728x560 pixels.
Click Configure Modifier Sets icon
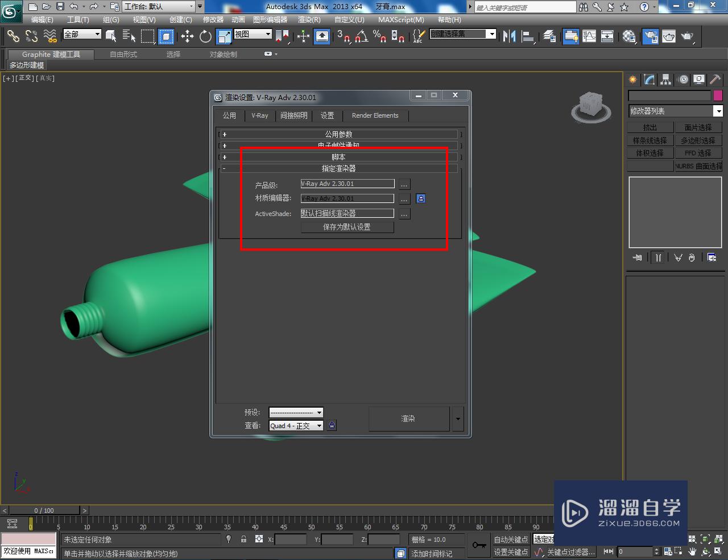pos(712,258)
